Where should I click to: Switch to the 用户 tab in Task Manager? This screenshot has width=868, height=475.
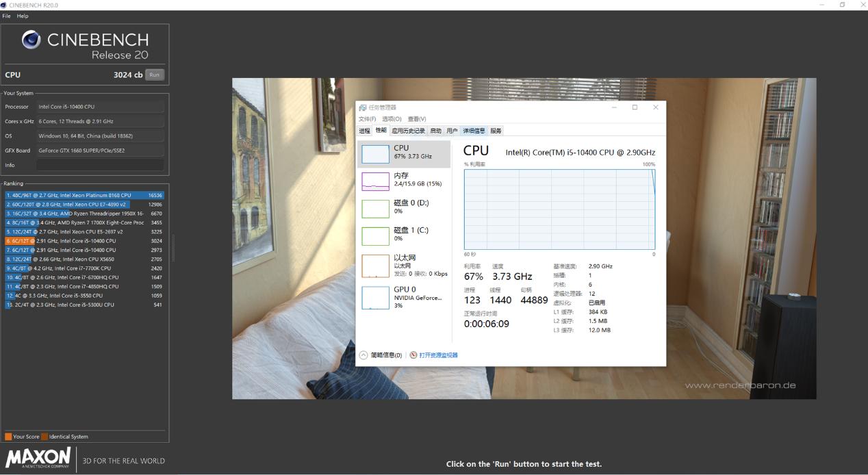pyautogui.click(x=452, y=131)
